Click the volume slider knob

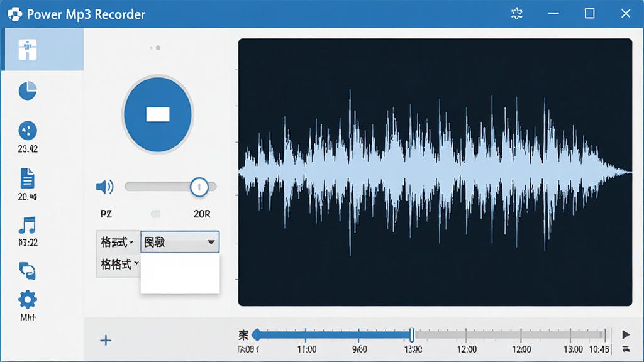pos(199,187)
